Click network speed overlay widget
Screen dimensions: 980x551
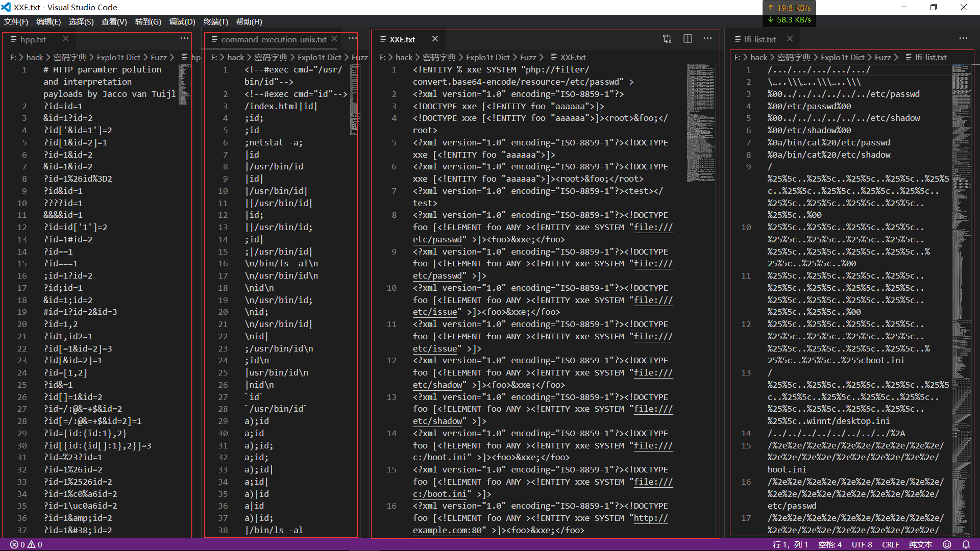[x=789, y=14]
